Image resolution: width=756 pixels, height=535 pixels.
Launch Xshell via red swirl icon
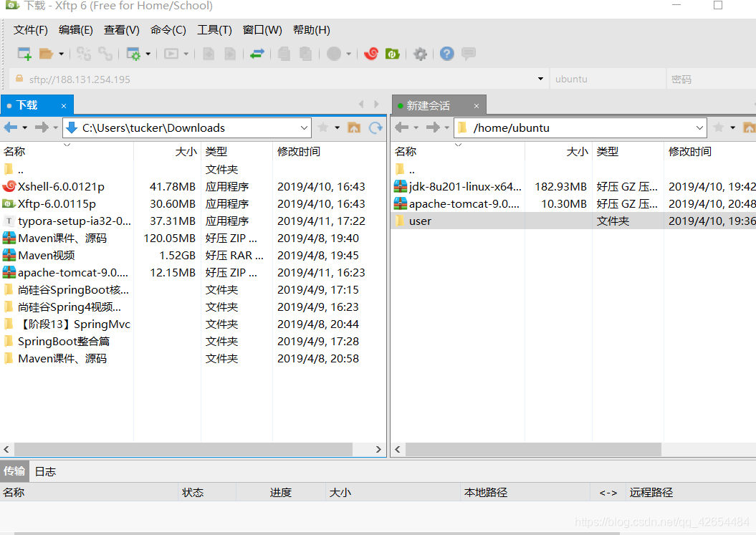pyautogui.click(x=370, y=54)
